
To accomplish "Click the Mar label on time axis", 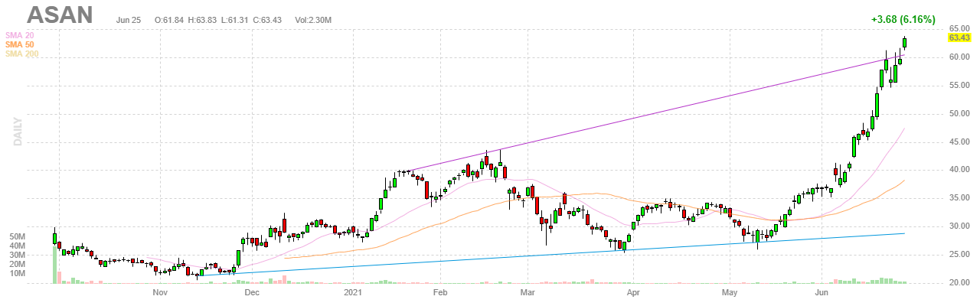I will (x=527, y=292).
